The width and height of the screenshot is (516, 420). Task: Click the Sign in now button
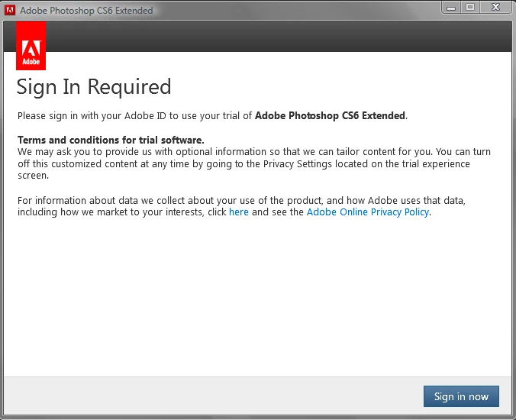pyautogui.click(x=461, y=396)
